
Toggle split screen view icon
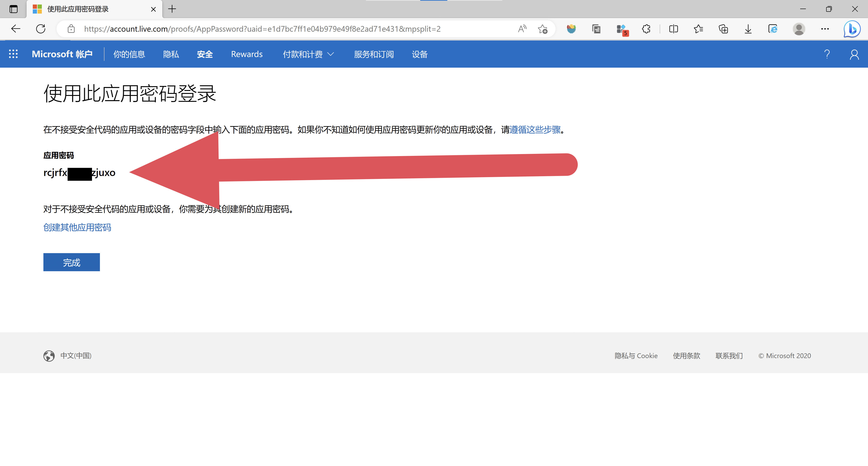(673, 29)
